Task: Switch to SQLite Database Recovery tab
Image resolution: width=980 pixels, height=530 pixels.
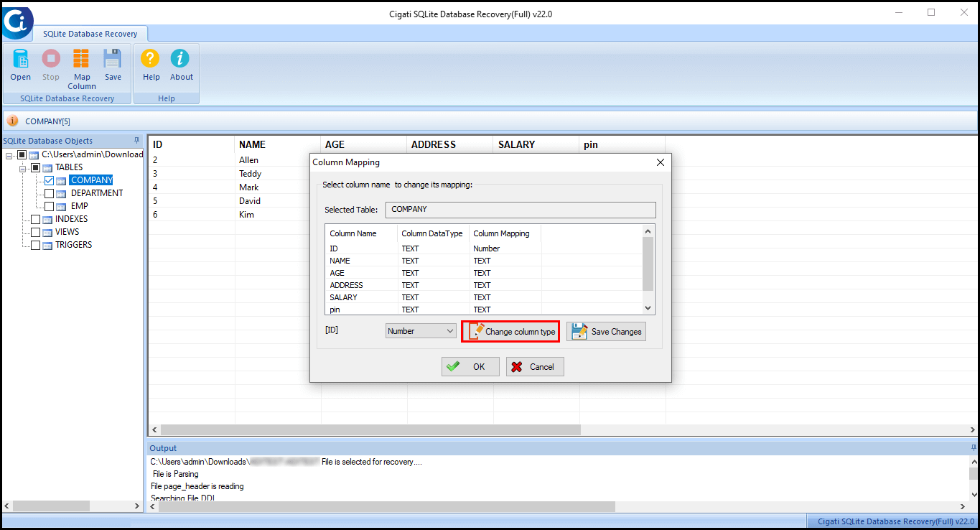Action: pos(90,34)
